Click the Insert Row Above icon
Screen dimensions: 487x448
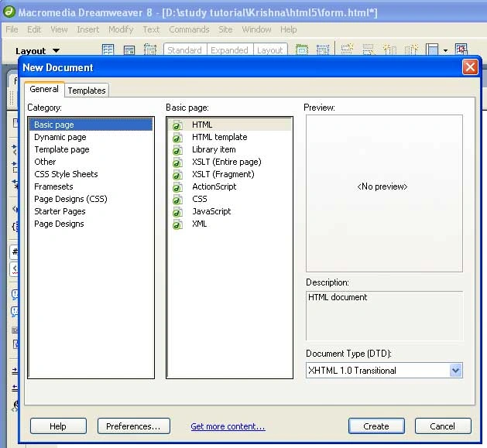coord(347,50)
